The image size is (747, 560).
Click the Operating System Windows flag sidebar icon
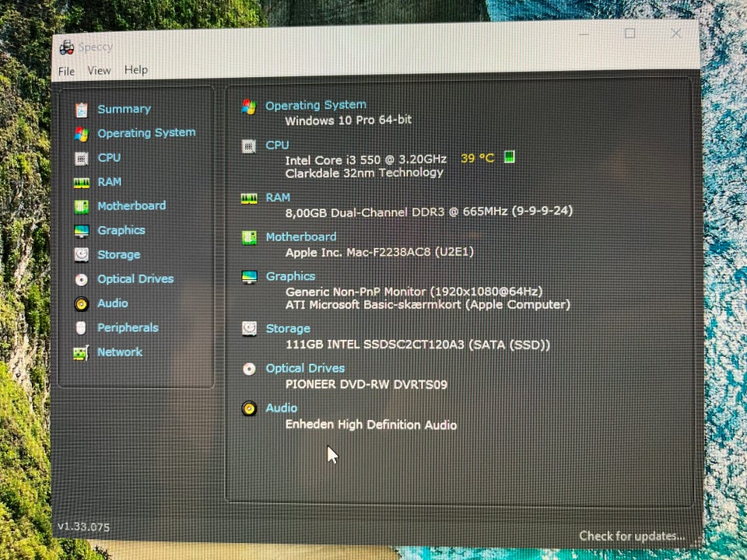(82, 135)
